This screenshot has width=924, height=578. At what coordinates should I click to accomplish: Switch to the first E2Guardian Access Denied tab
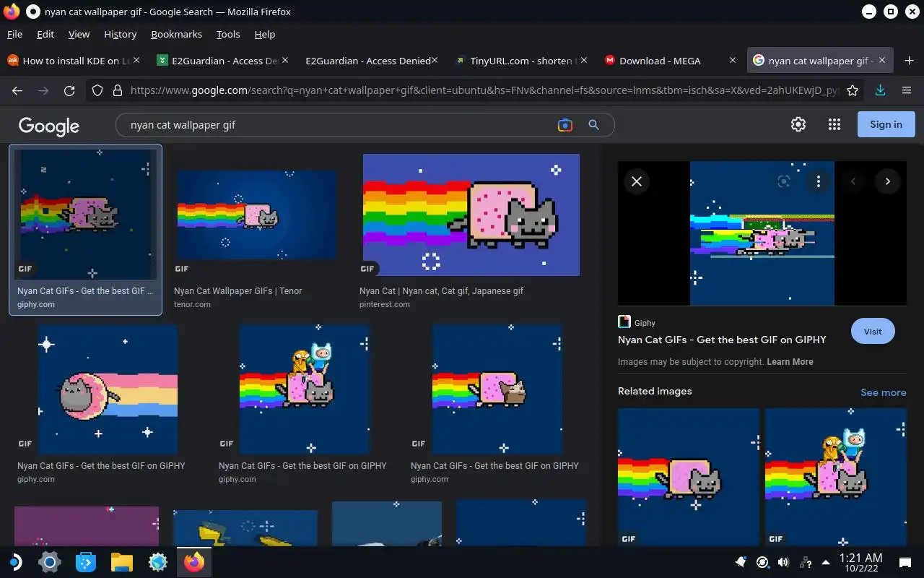pos(222,61)
